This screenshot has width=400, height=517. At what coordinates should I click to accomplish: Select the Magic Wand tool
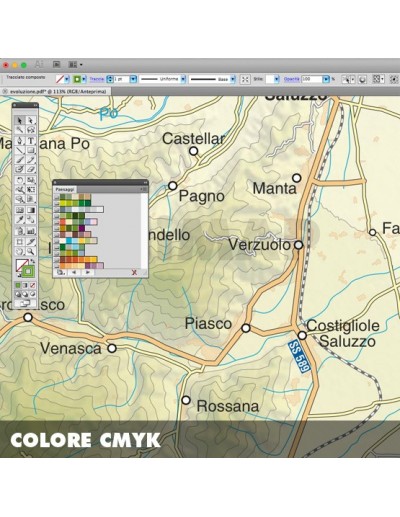click(x=20, y=130)
